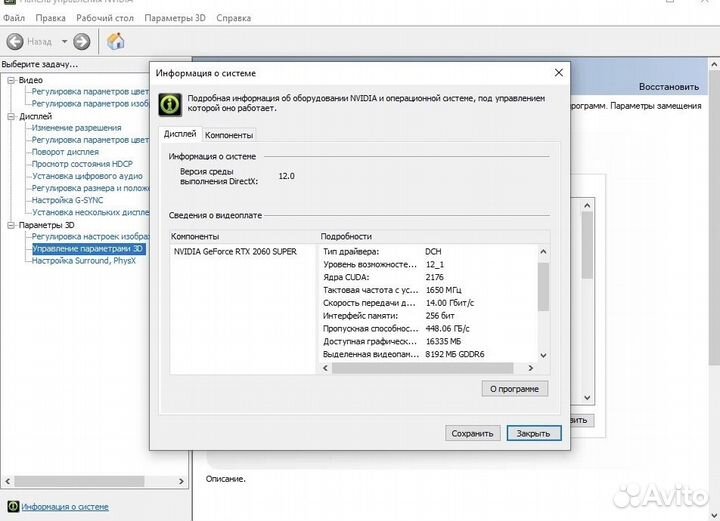Open the back history dropdown arrow
Viewport: 720px width, 521px height.
64,41
